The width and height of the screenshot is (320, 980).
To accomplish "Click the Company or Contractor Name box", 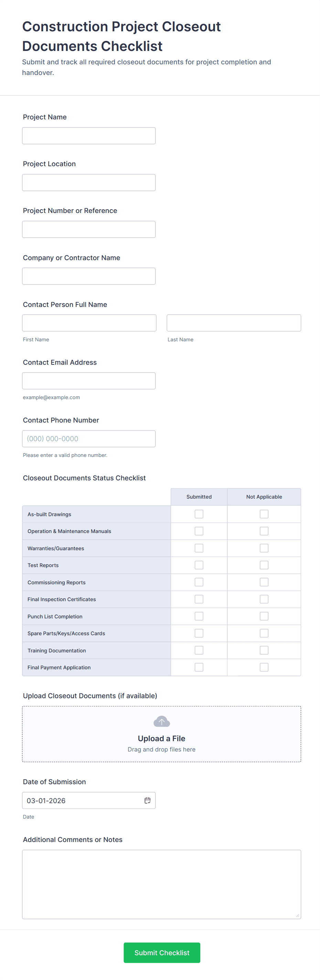I will coord(89,276).
